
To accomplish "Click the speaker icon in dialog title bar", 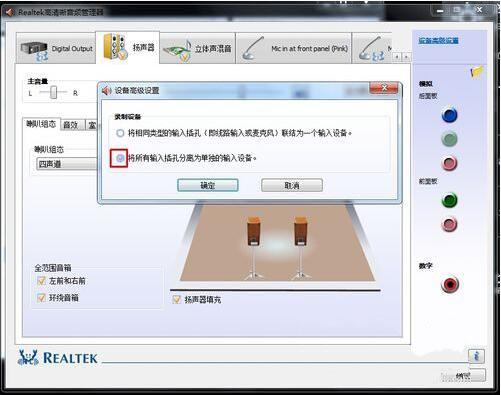I will click(x=106, y=90).
